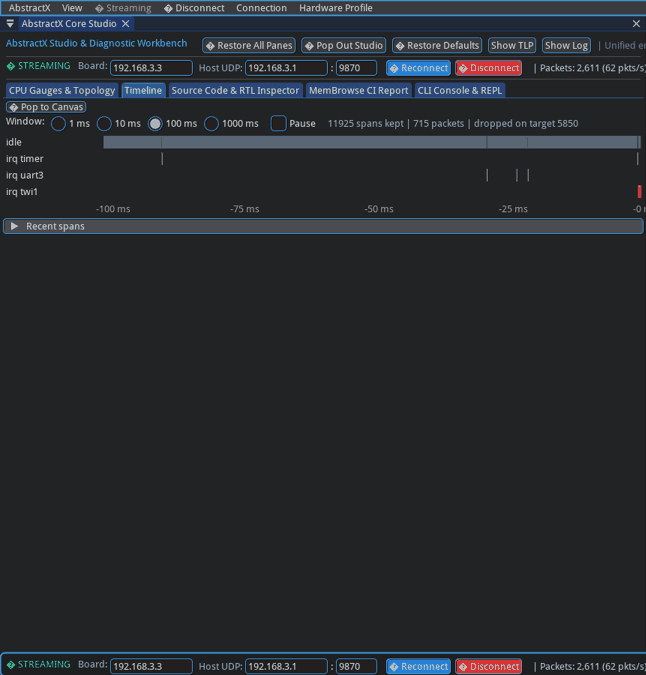
Task: Click the Show Log button
Action: coord(566,45)
